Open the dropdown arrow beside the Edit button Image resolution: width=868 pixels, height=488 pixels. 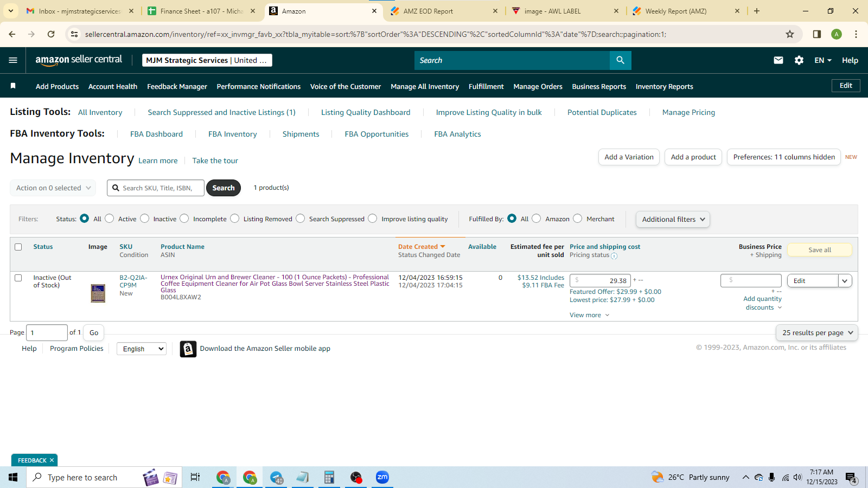click(x=845, y=281)
